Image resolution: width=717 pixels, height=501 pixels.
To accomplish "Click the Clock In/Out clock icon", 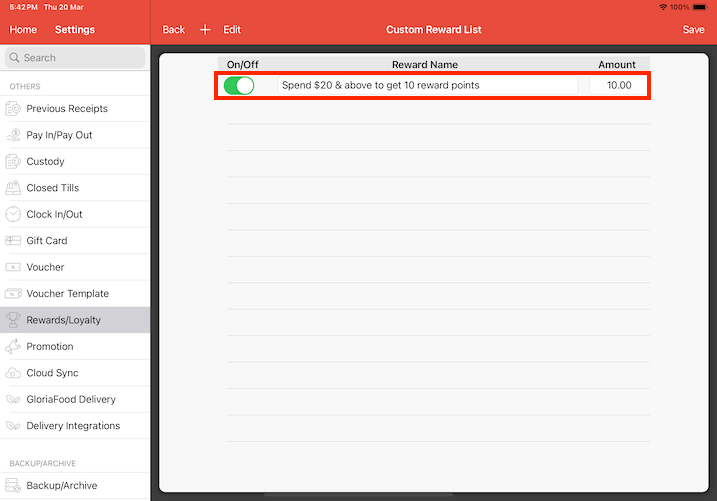I will pyautogui.click(x=13, y=214).
